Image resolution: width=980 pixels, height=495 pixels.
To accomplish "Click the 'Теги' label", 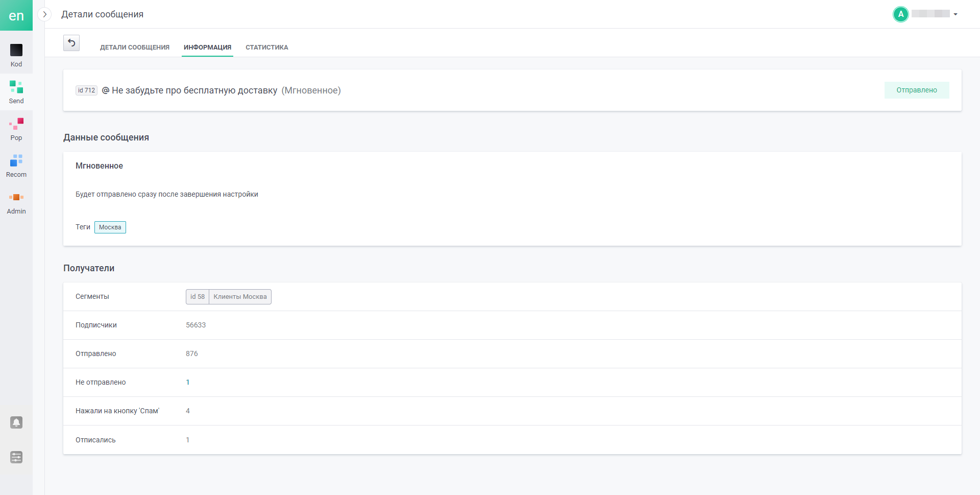I will (x=83, y=227).
